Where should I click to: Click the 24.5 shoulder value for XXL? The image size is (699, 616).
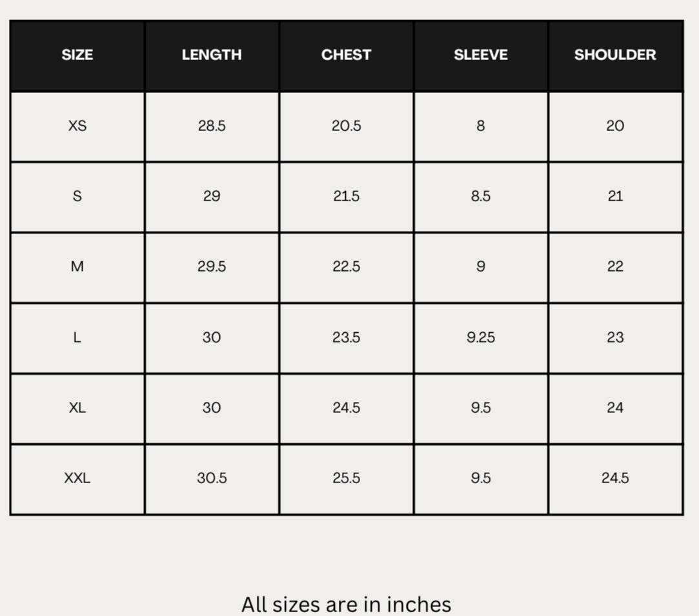[x=615, y=478]
